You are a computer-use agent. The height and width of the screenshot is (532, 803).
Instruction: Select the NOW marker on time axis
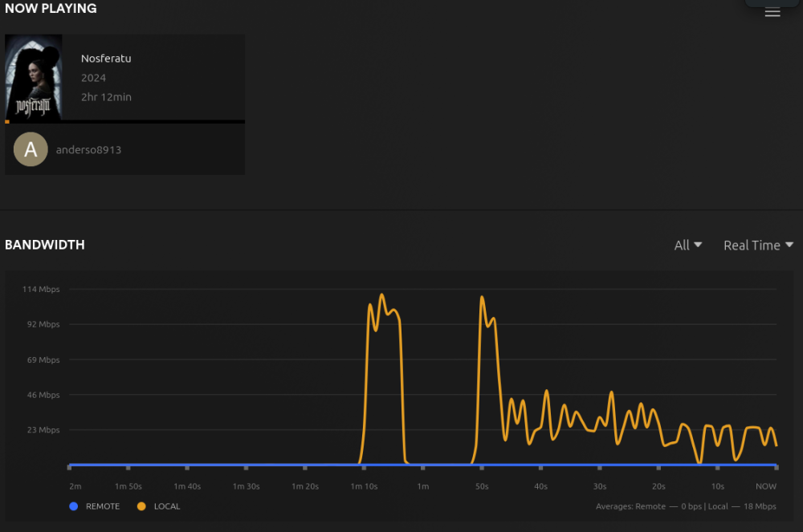(x=766, y=486)
